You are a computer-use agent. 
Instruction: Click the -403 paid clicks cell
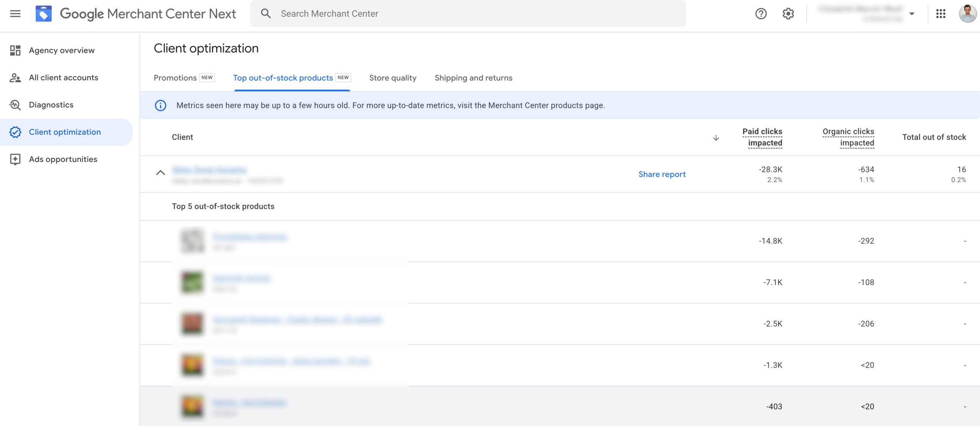coord(774,406)
